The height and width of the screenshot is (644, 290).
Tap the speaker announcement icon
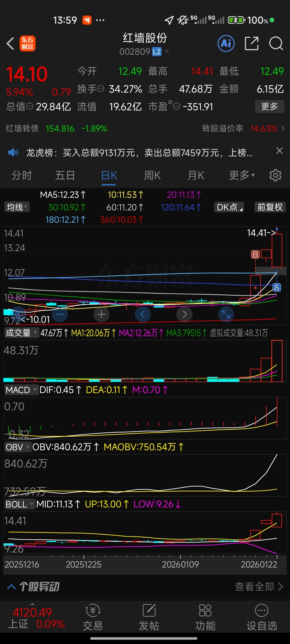13,153
